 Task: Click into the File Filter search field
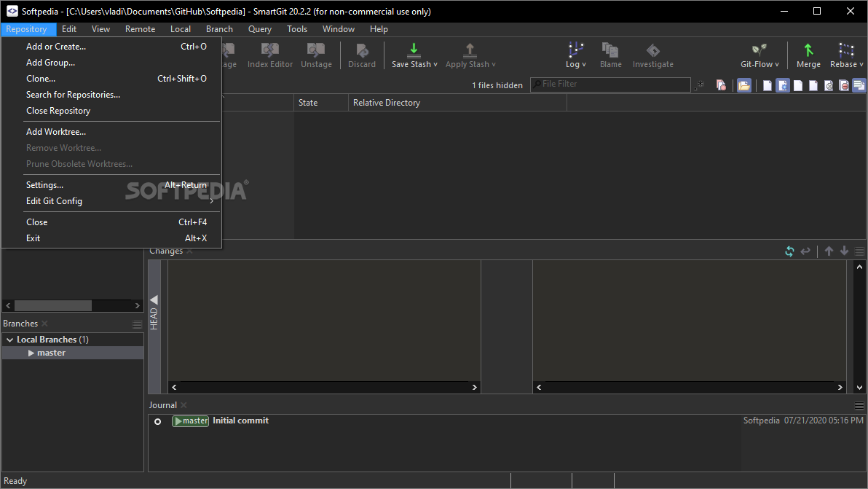click(611, 85)
